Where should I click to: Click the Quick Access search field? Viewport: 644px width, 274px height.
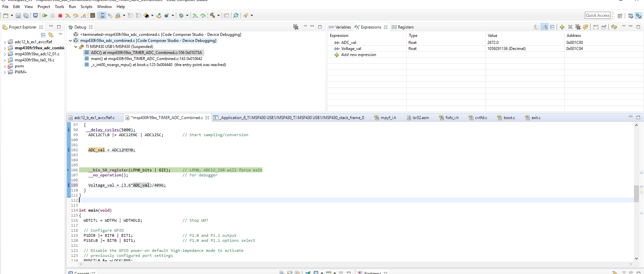point(597,15)
